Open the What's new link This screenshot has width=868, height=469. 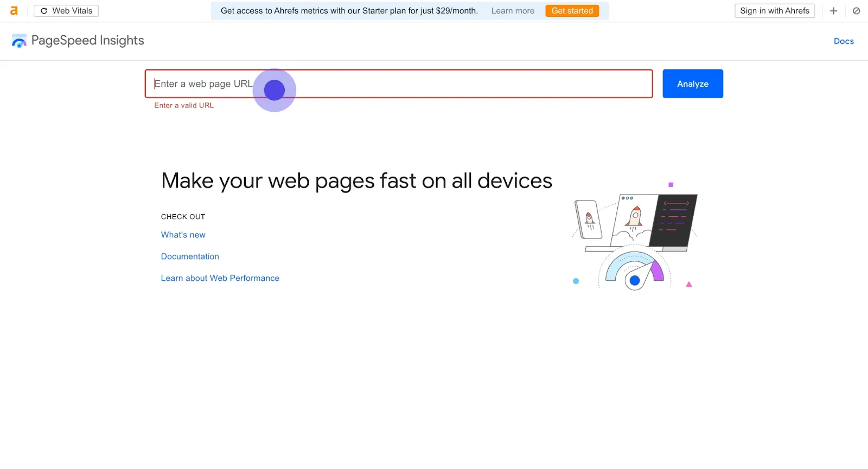tap(183, 235)
